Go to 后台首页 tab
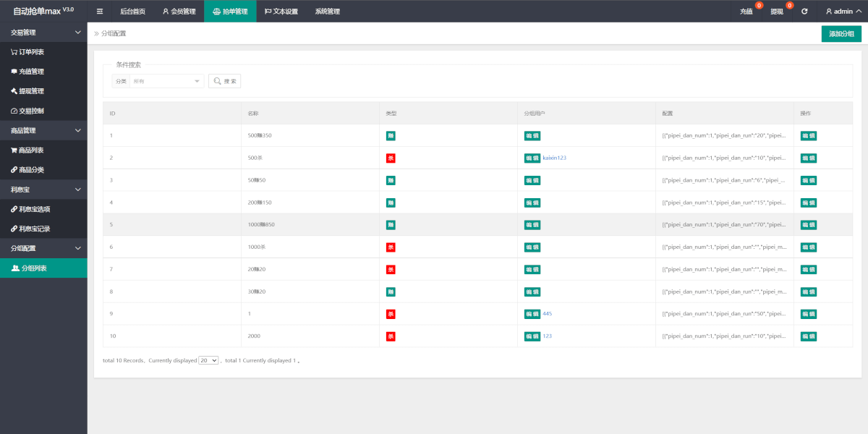 pyautogui.click(x=132, y=12)
